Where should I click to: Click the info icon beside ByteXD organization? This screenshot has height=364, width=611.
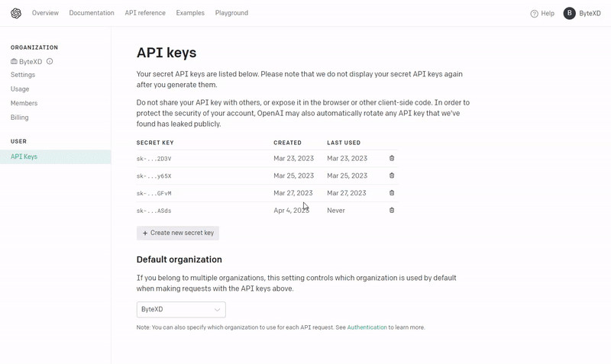50,61
